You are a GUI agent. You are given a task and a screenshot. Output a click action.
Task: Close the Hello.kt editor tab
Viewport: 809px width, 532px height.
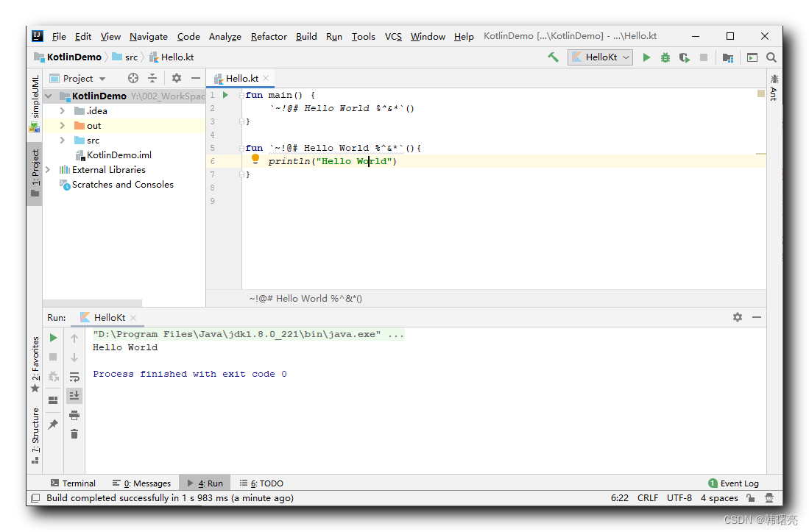(266, 78)
